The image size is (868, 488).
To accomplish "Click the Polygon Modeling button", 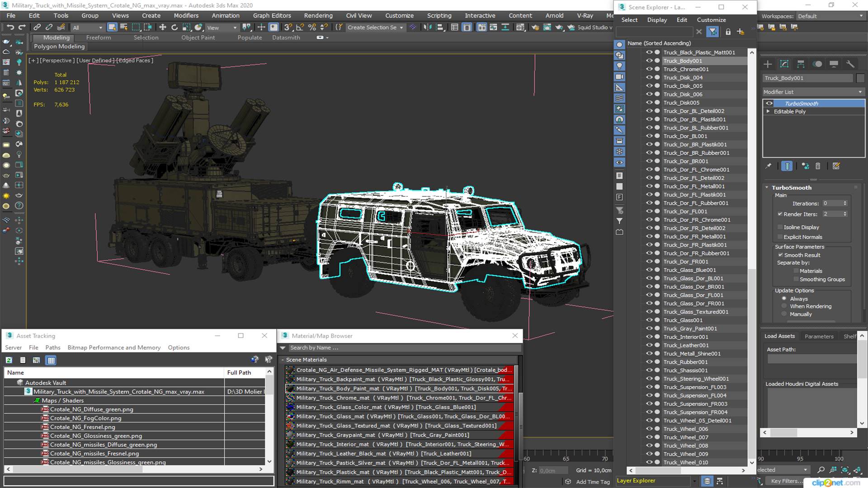I will pos(59,47).
